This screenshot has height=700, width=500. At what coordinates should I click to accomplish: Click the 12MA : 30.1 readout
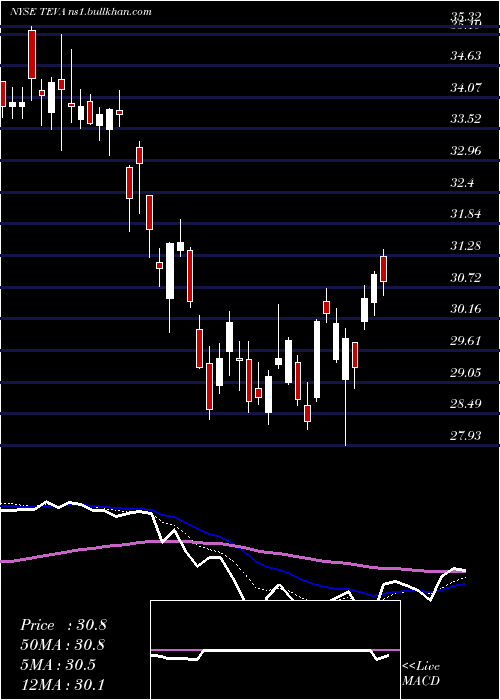(x=63, y=684)
